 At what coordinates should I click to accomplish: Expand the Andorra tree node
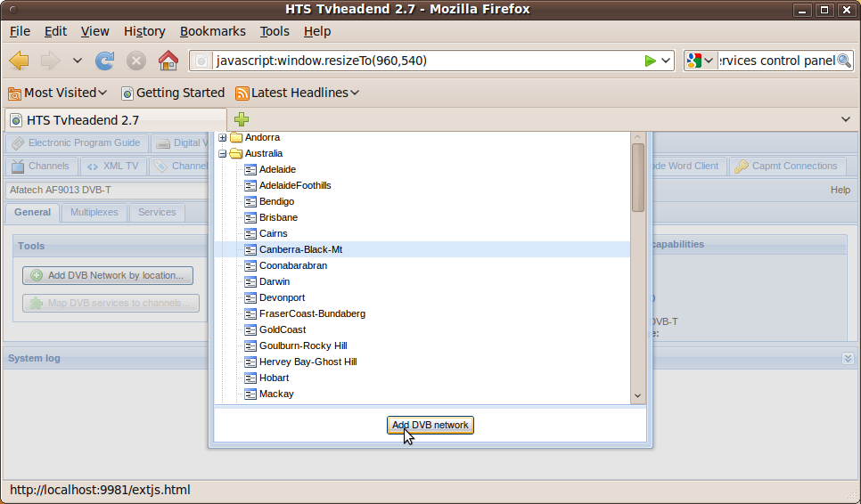[223, 138]
